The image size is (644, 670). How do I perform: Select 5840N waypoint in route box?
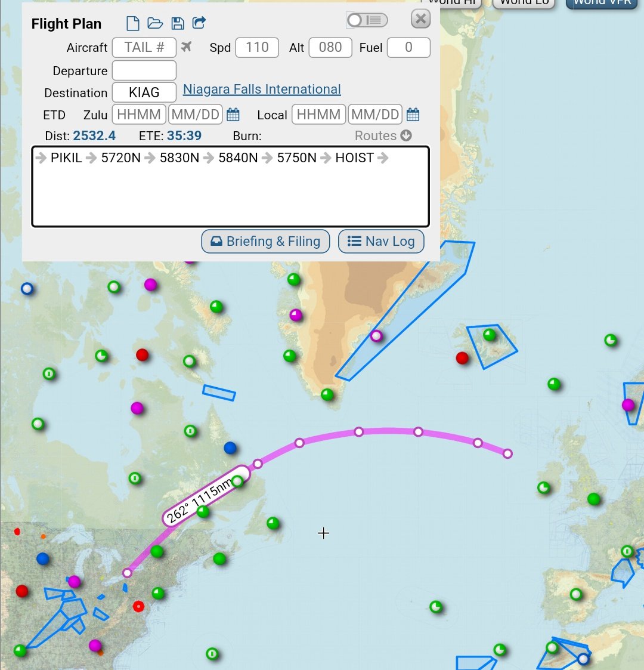point(238,158)
